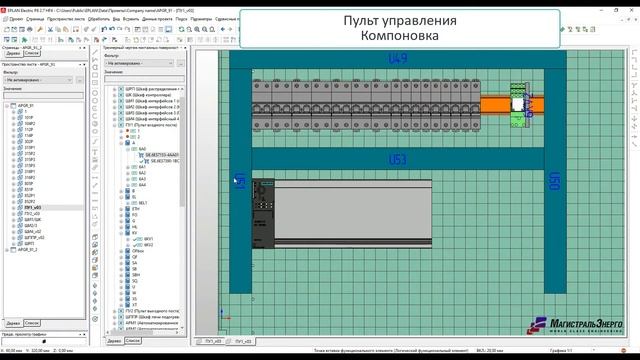Open the Проект menu

point(16,19)
